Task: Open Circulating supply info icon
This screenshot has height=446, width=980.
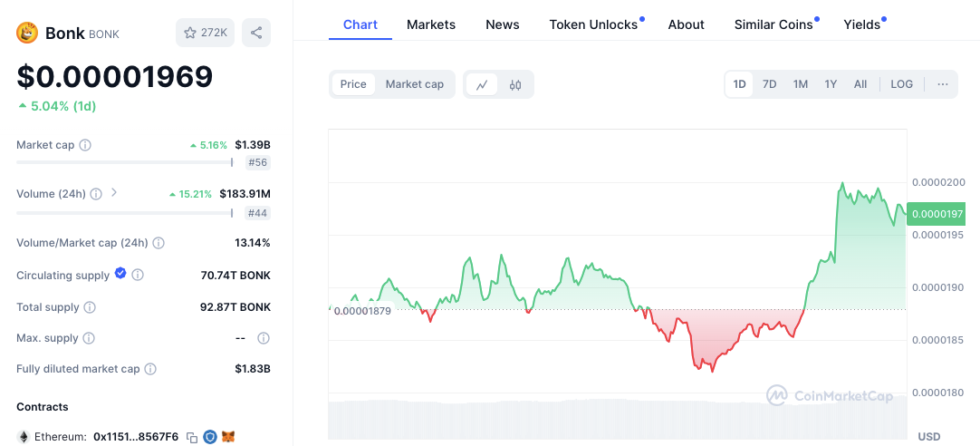Action: 139,275
